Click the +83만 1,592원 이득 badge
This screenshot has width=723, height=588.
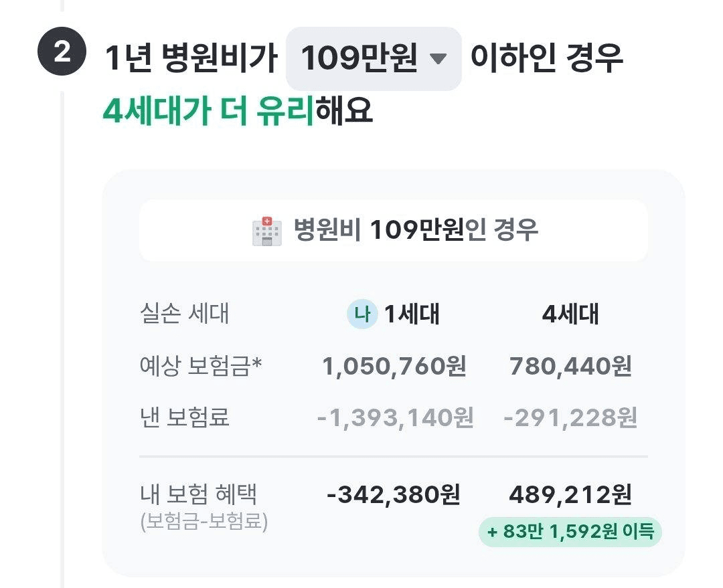click(570, 532)
